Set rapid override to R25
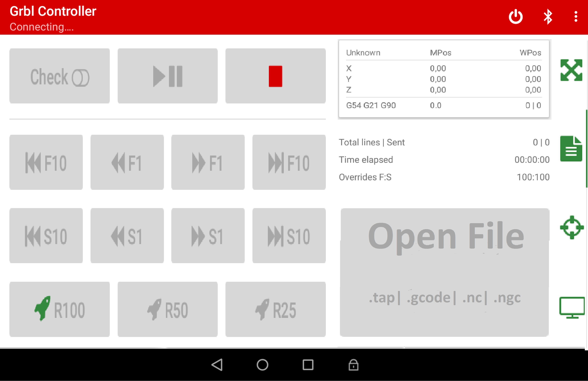The image size is (588, 381). (275, 309)
